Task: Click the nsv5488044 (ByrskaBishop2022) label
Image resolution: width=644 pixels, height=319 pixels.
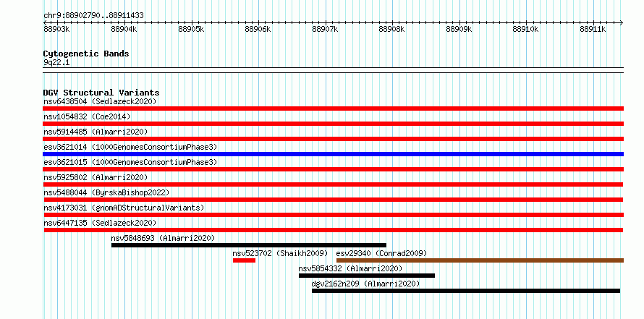Action: (x=106, y=192)
